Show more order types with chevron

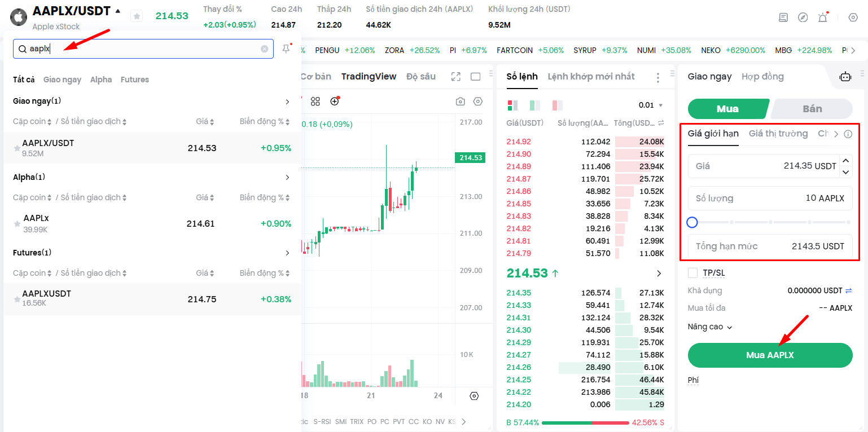[x=836, y=134]
